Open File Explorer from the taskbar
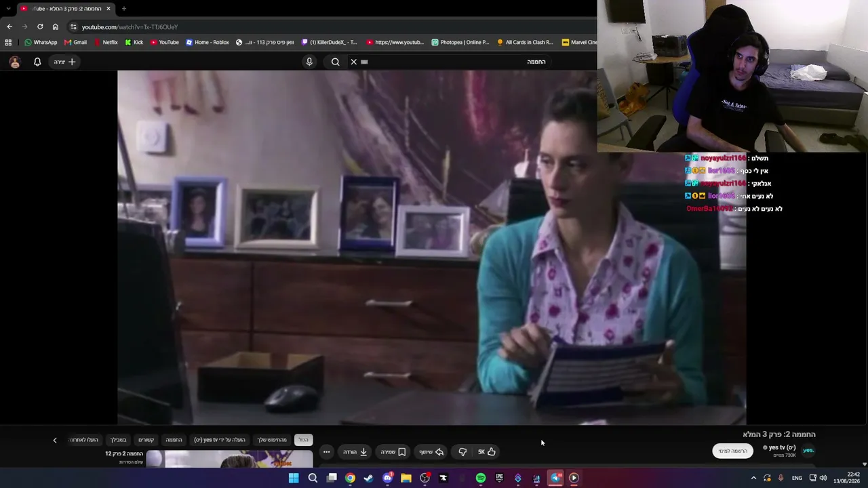Image resolution: width=868 pixels, height=488 pixels. 406,478
